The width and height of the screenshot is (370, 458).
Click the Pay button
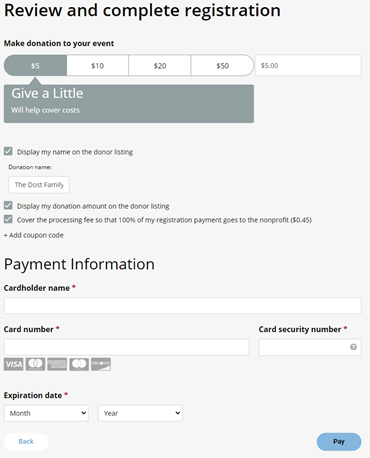coord(339,442)
